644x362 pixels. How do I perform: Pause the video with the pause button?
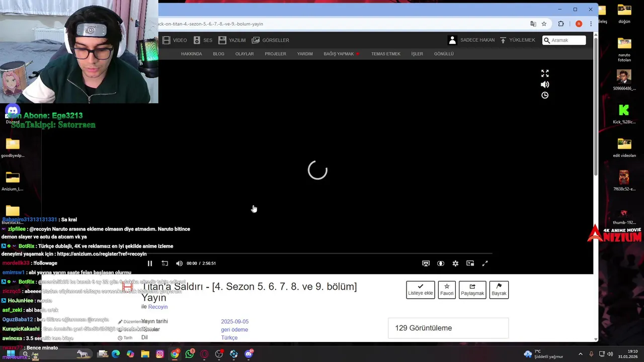coord(149,263)
